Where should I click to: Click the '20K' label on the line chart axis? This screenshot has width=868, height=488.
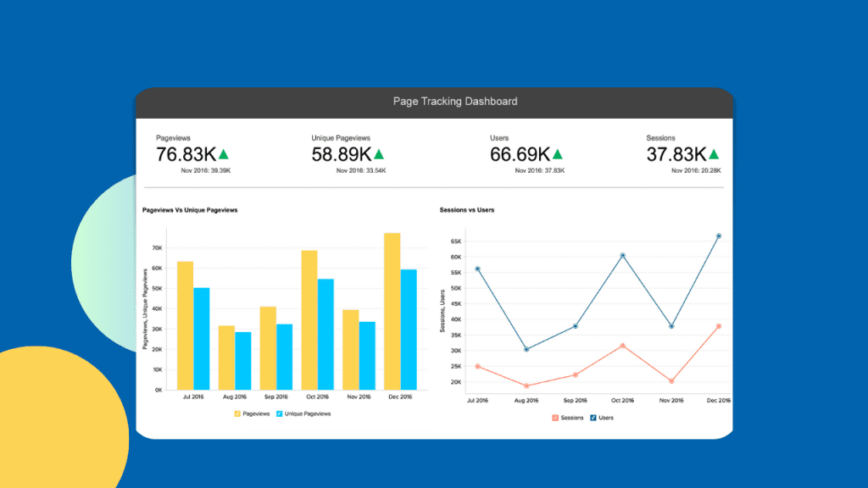[x=455, y=382]
